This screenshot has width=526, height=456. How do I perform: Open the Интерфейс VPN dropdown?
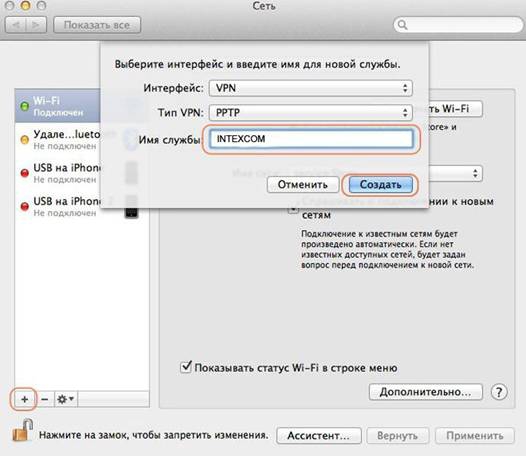(311, 88)
